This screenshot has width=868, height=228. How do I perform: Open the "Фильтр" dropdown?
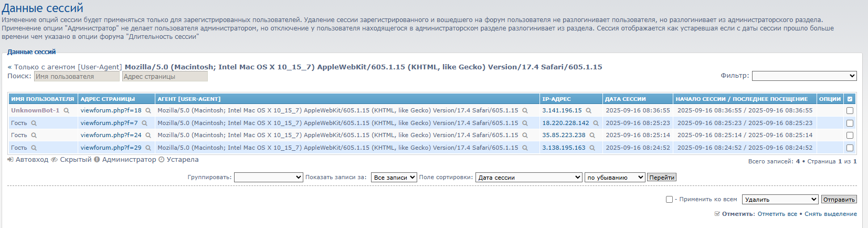point(804,76)
